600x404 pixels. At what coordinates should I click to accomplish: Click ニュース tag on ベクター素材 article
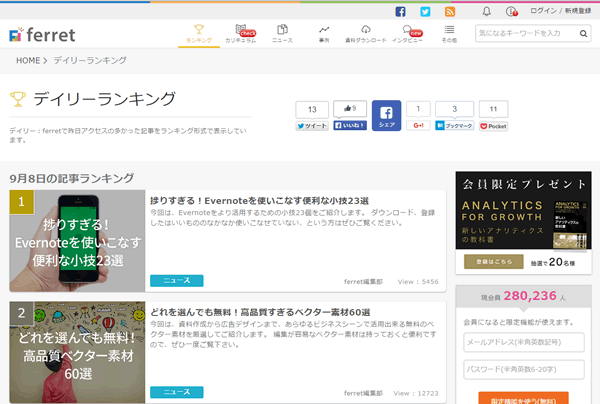tap(177, 392)
